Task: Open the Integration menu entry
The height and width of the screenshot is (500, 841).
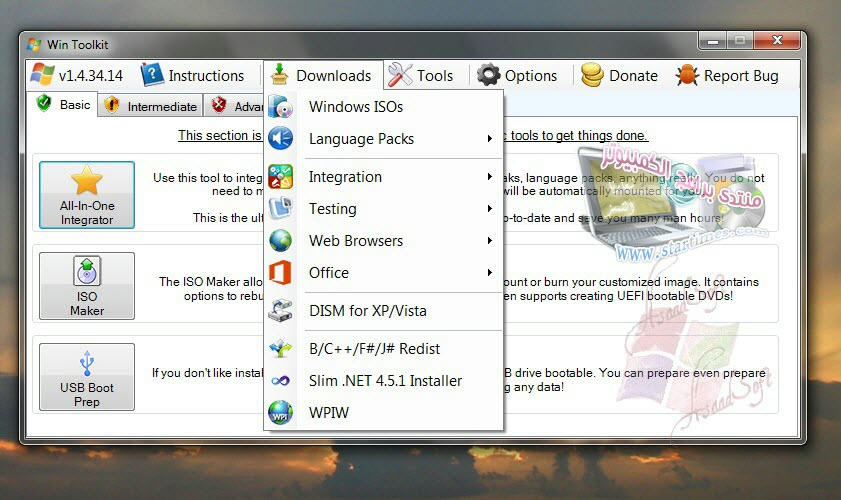Action: [x=383, y=177]
